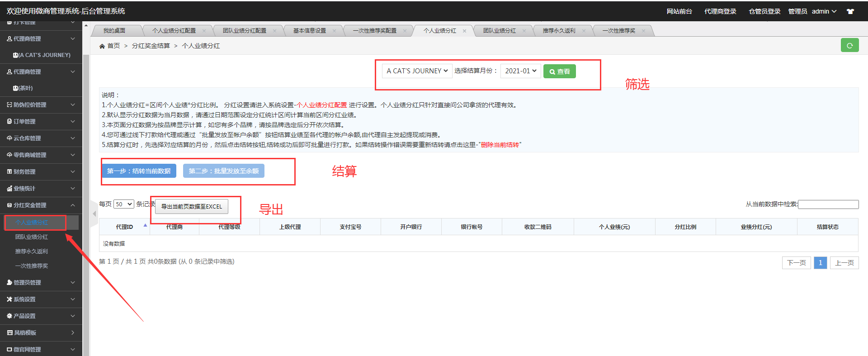The width and height of the screenshot is (868, 356).
Task: Close the 团队业绩分红 tab
Action: coord(524,31)
